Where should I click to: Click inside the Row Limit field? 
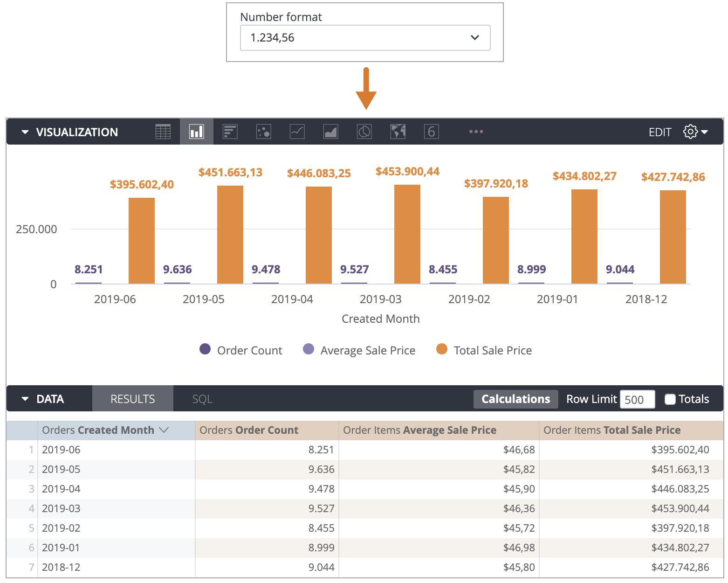coord(637,399)
